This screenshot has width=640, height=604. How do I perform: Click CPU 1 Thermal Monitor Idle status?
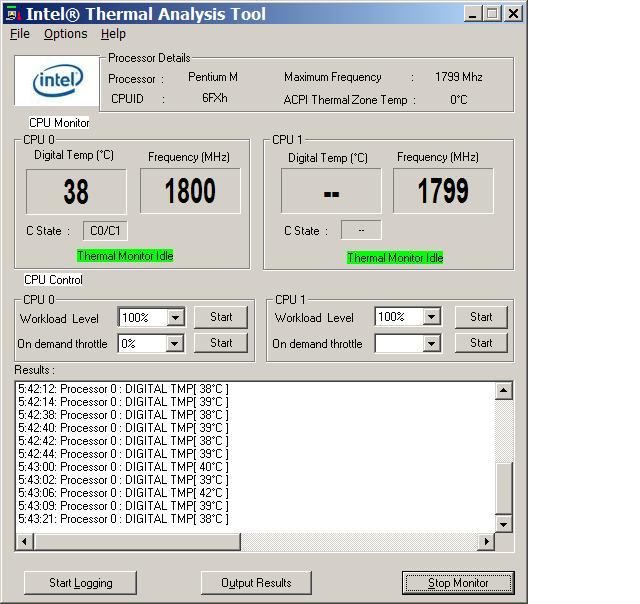coord(395,258)
